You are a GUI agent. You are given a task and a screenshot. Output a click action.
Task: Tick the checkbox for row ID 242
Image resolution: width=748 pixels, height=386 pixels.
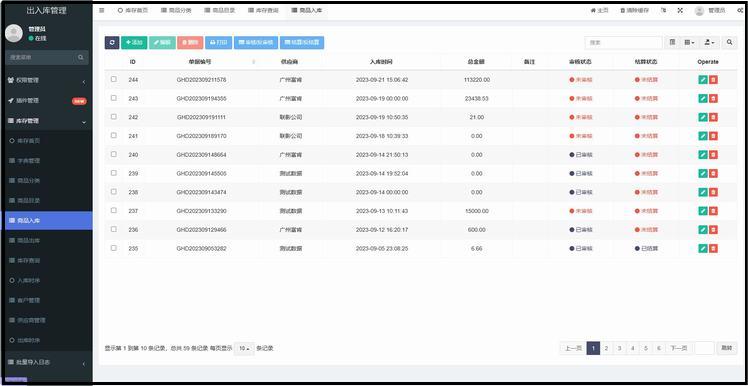[114, 116]
